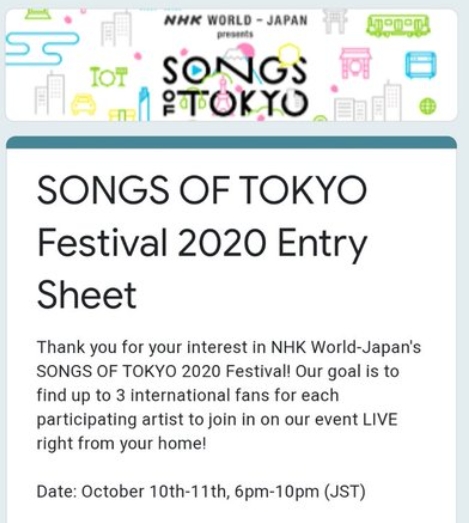Click the yellow hexagon sun icon
Image resolution: width=469 pixels, height=523 pixels.
pos(290,53)
